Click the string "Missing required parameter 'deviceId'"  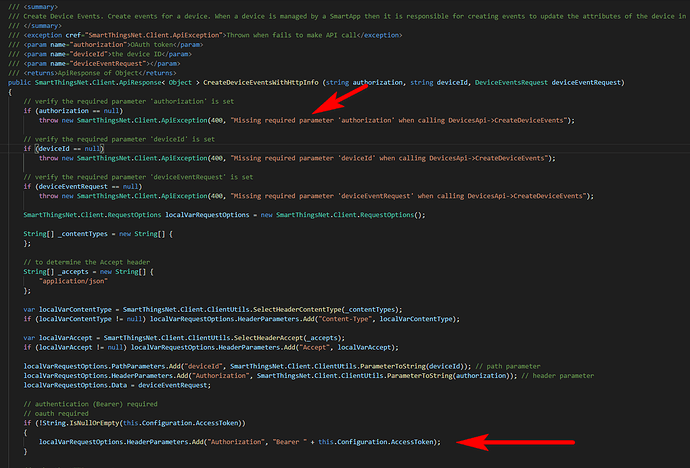(x=303, y=158)
